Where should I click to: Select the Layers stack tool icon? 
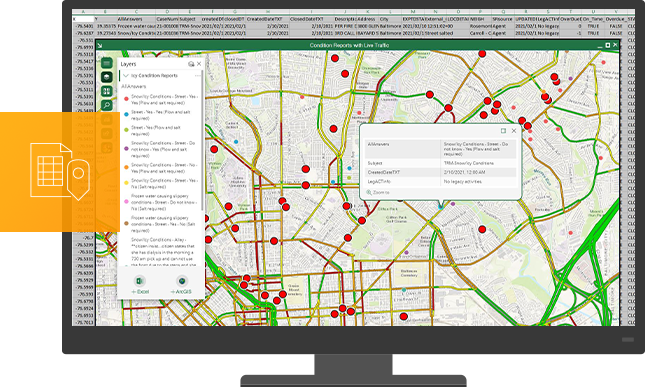point(107,77)
